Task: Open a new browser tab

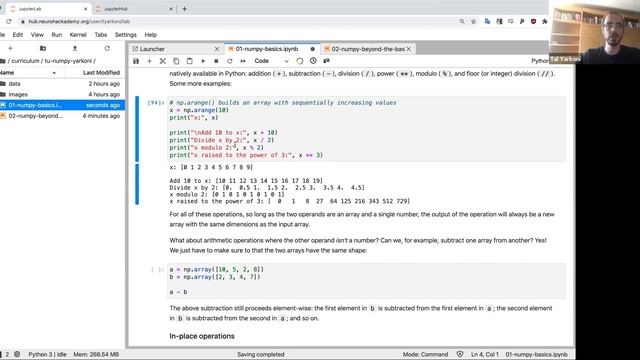Action: click(184, 9)
